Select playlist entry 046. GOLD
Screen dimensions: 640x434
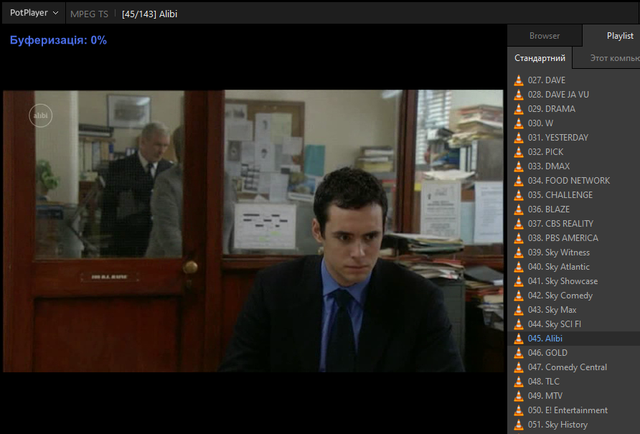tap(574, 352)
